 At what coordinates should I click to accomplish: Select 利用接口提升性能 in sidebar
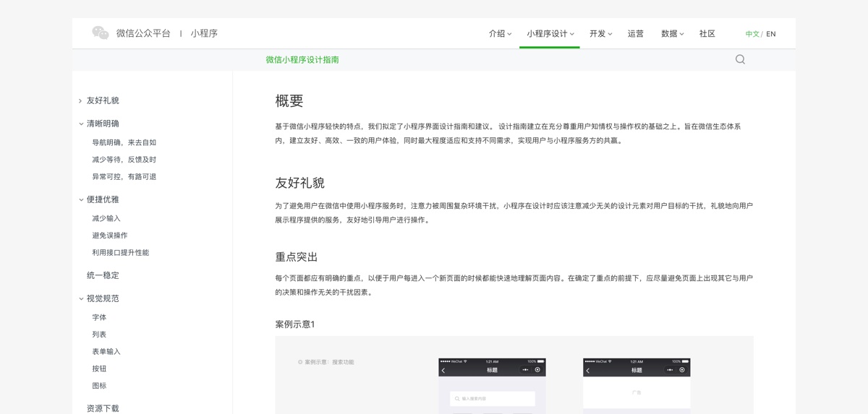click(120, 253)
